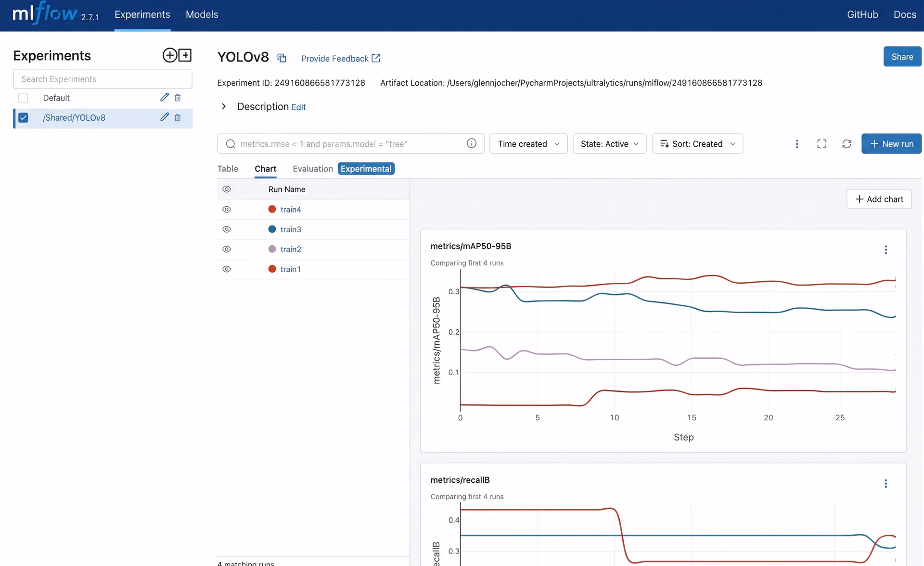
Task: Click the Run Name column header
Action: coord(287,189)
